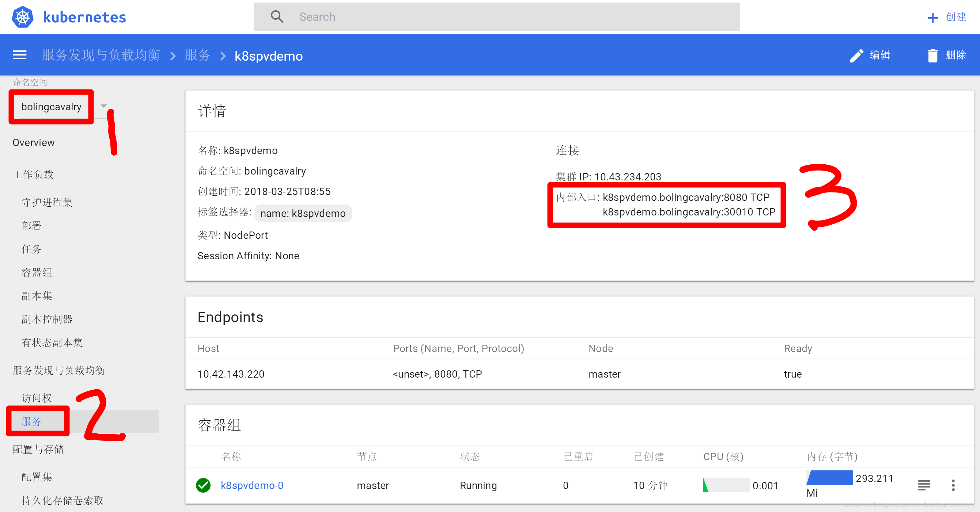This screenshot has height=512, width=980.
Task: Select the 服务 sidebar item
Action: (x=31, y=421)
